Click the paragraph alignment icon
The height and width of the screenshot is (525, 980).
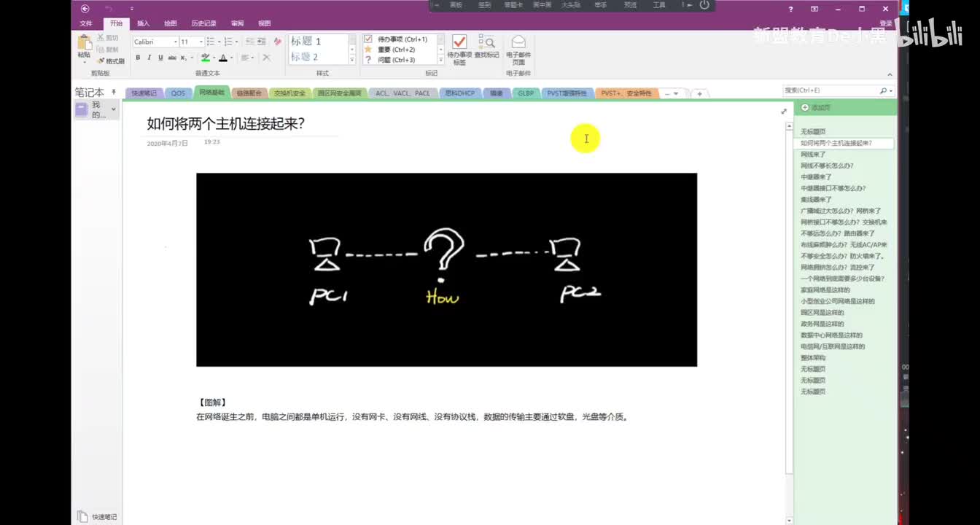245,58
